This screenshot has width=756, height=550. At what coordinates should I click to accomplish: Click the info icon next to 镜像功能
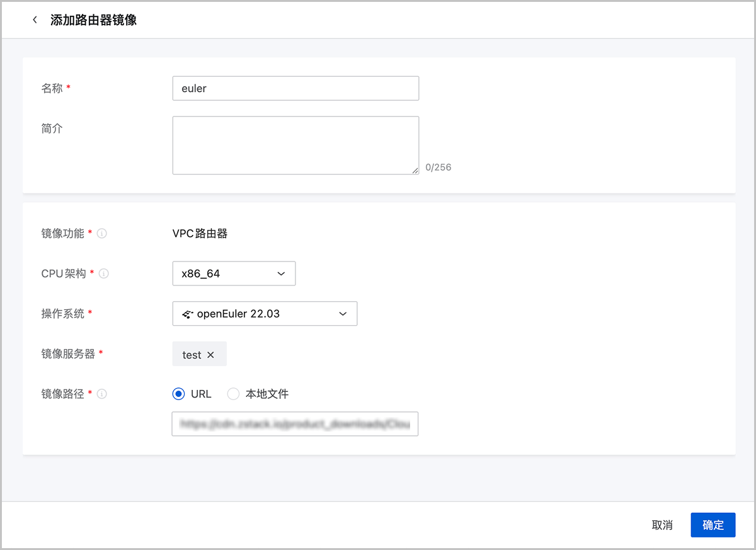tap(102, 234)
